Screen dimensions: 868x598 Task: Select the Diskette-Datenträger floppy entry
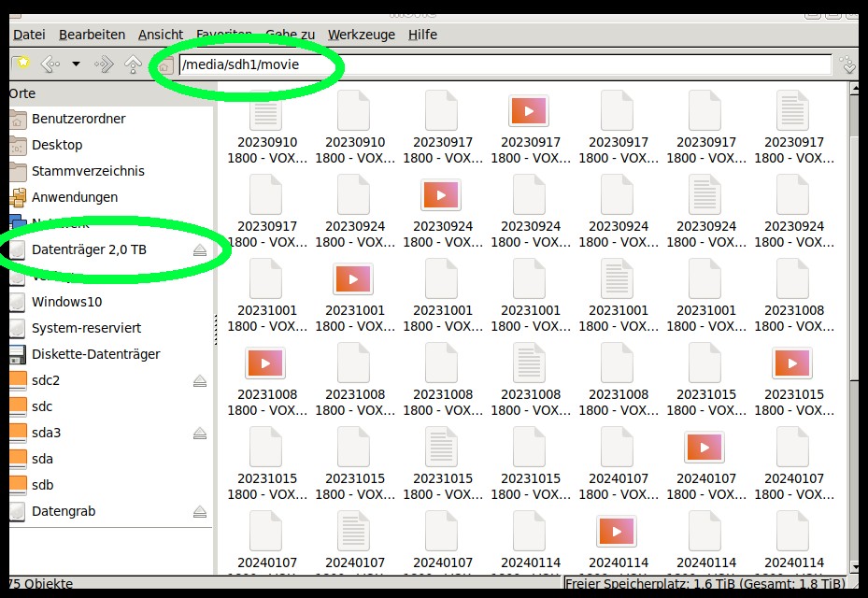pos(110,354)
